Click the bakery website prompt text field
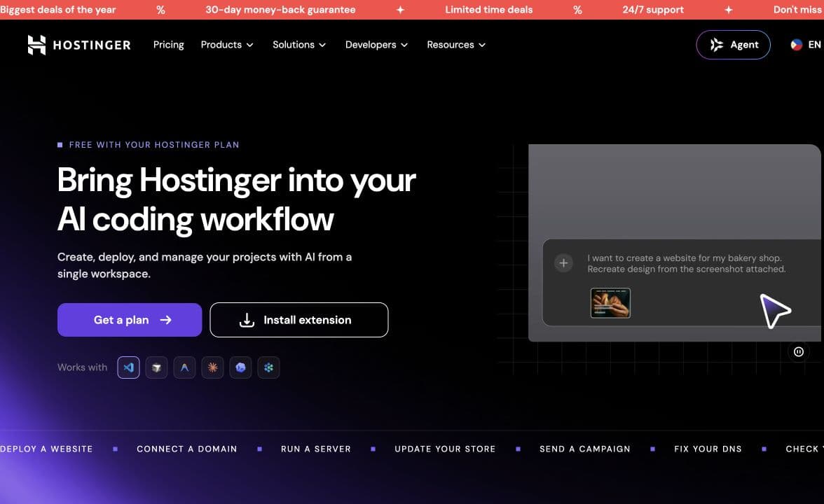Screen dimensions: 824x504 [687, 263]
